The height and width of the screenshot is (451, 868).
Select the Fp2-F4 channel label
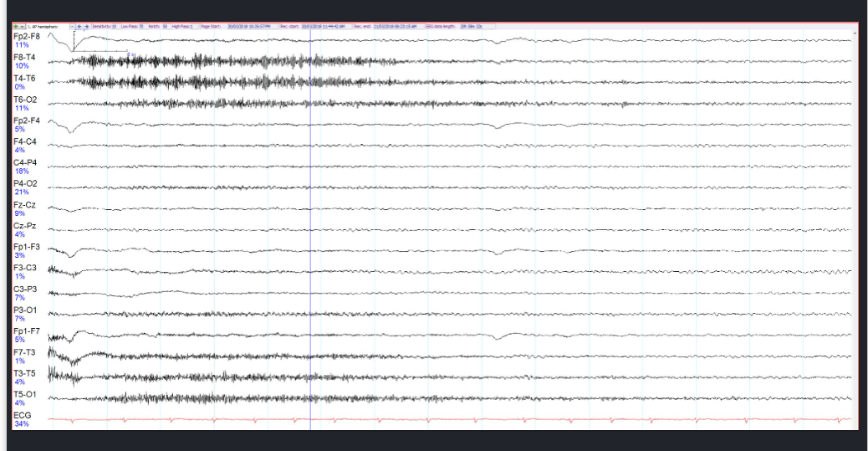(x=27, y=120)
